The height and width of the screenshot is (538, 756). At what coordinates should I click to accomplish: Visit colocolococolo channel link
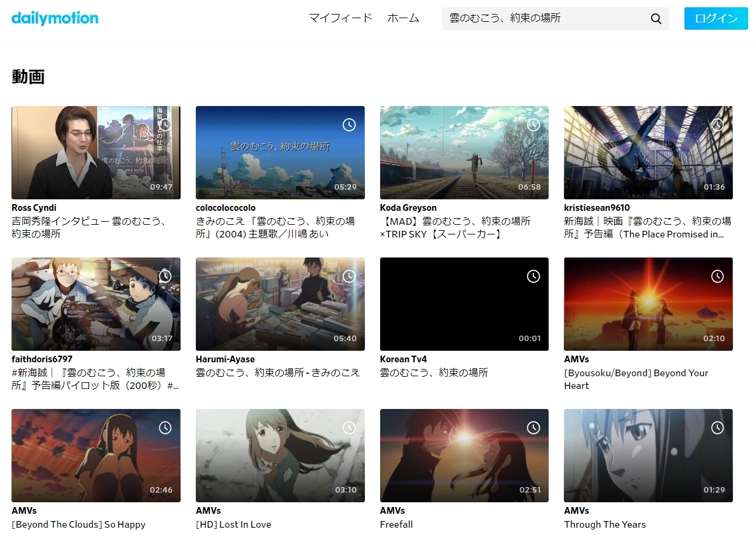coord(226,208)
